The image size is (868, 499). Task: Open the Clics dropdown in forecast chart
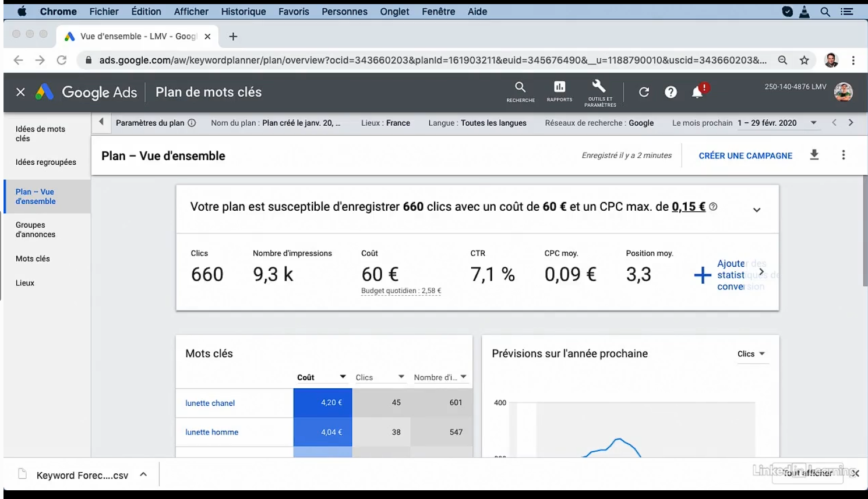(x=751, y=354)
